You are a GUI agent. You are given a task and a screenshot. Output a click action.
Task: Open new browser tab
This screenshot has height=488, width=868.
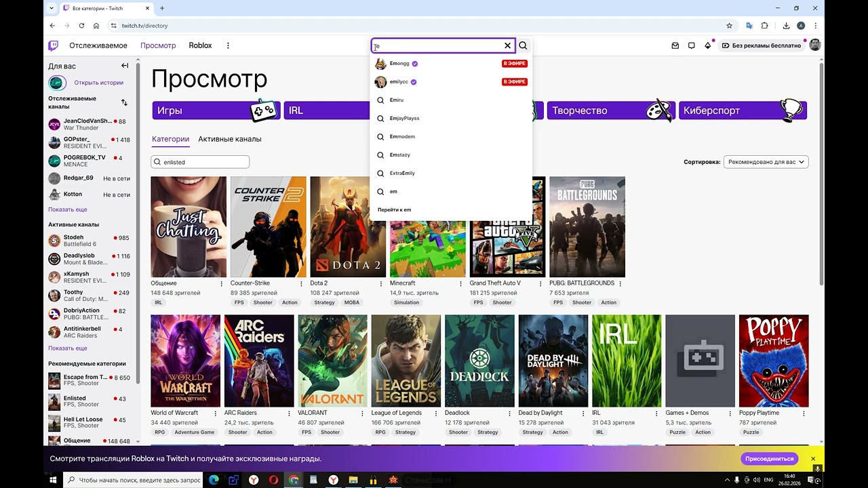162,8
